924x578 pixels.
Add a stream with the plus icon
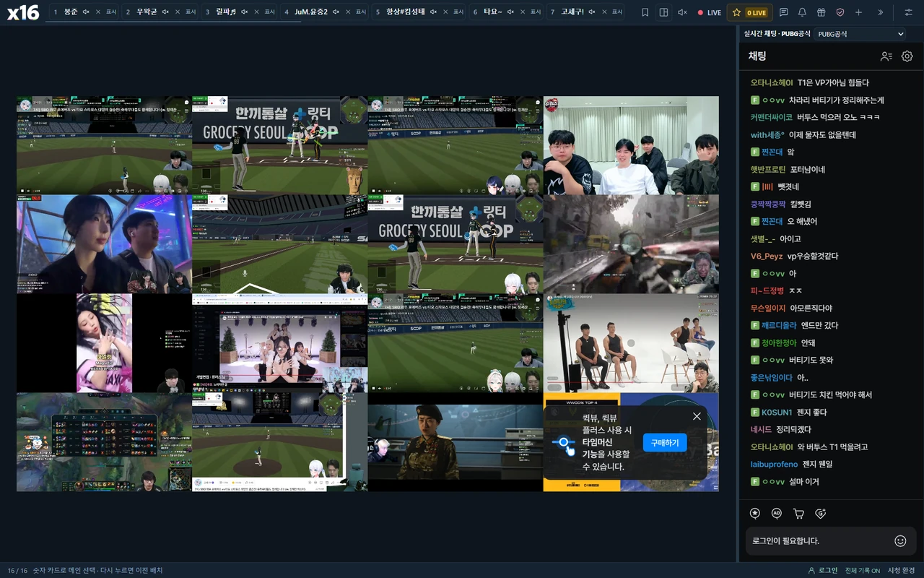tap(858, 12)
